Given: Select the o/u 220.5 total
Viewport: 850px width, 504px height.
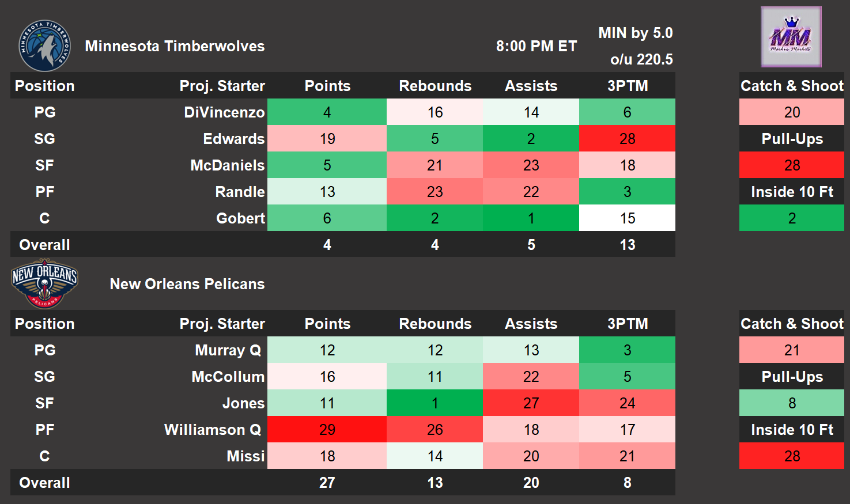Looking at the screenshot, I should (x=641, y=59).
